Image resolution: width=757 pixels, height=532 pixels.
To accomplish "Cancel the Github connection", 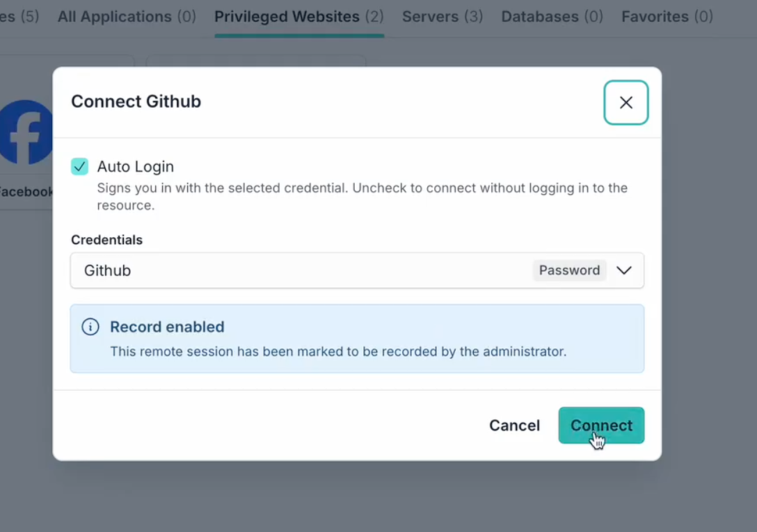I will 514,426.
